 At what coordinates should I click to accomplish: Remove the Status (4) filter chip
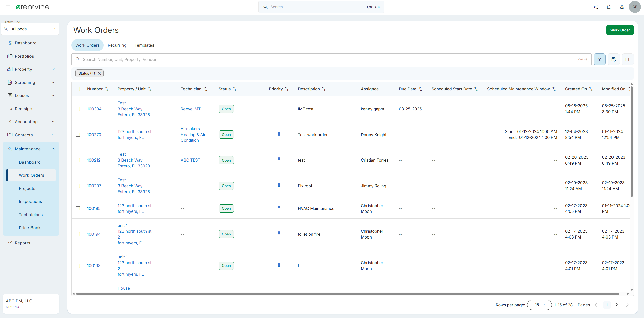[x=99, y=73]
